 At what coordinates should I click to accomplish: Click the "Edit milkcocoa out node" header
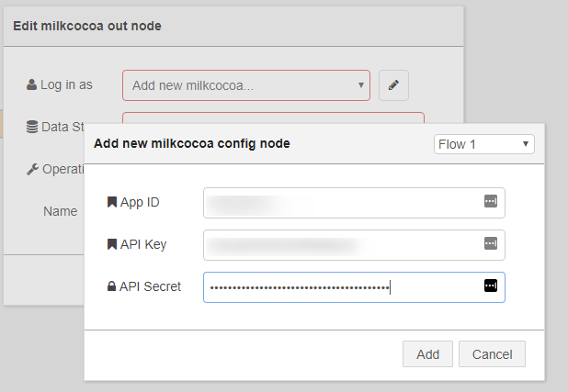87,26
